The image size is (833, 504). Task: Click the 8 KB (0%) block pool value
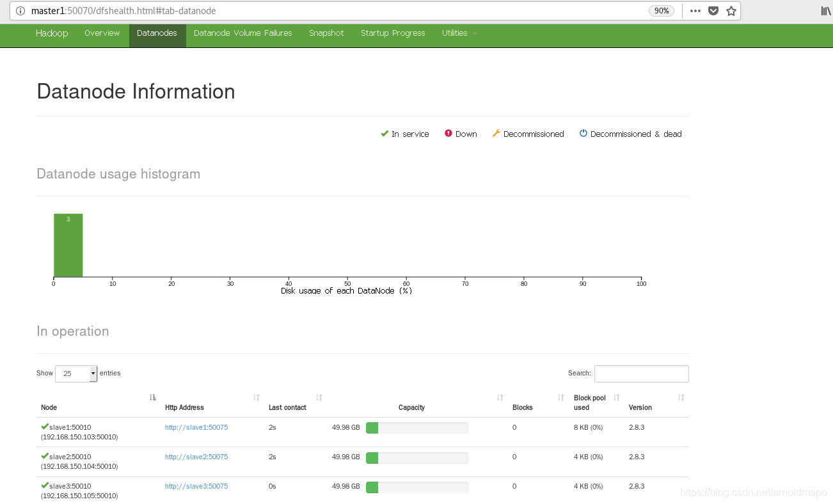(589, 427)
